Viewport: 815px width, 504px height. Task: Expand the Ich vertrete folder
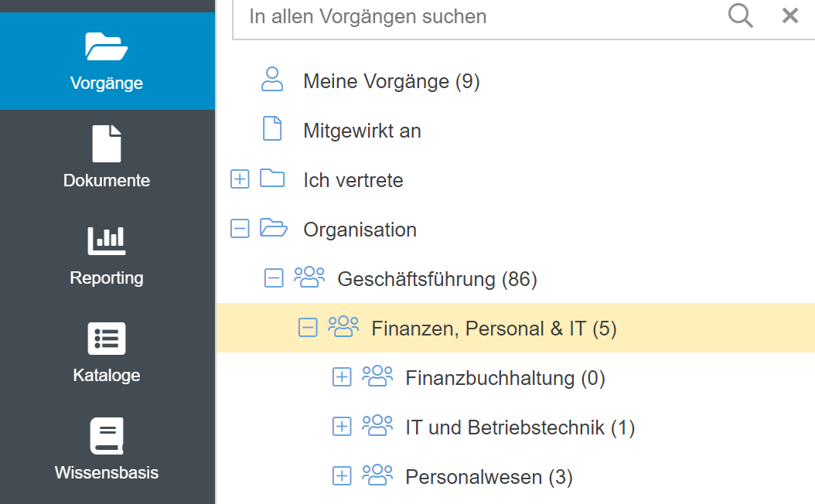[x=240, y=179]
